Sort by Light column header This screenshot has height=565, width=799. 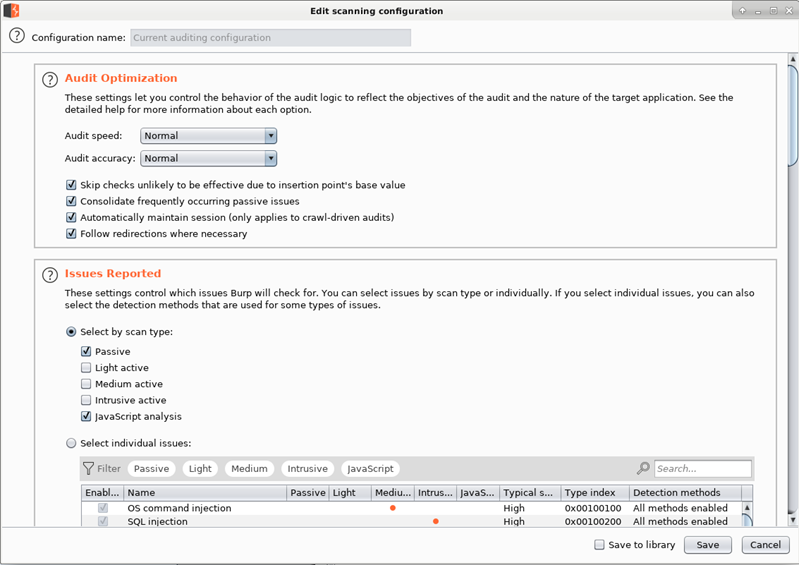350,493
